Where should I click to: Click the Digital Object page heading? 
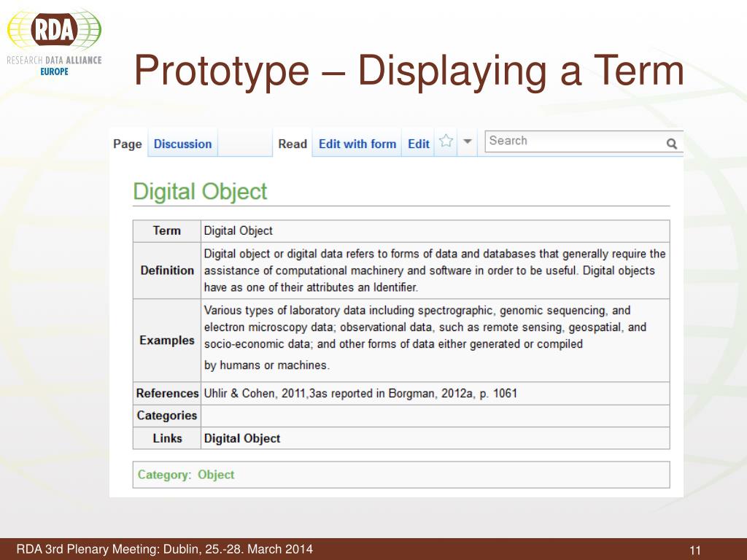pyautogui.click(x=200, y=192)
